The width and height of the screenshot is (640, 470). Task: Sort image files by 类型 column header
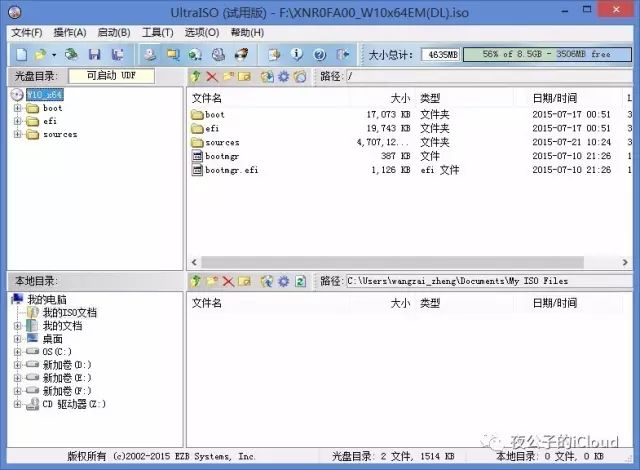click(x=464, y=98)
